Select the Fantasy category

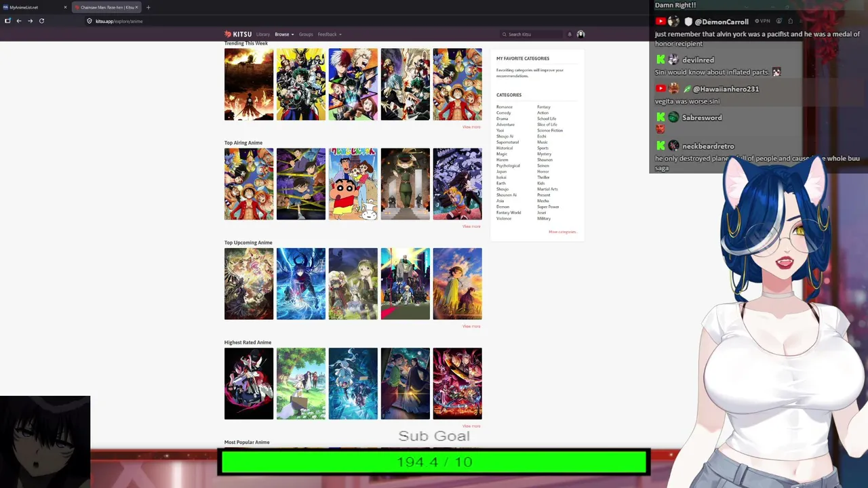[544, 107]
